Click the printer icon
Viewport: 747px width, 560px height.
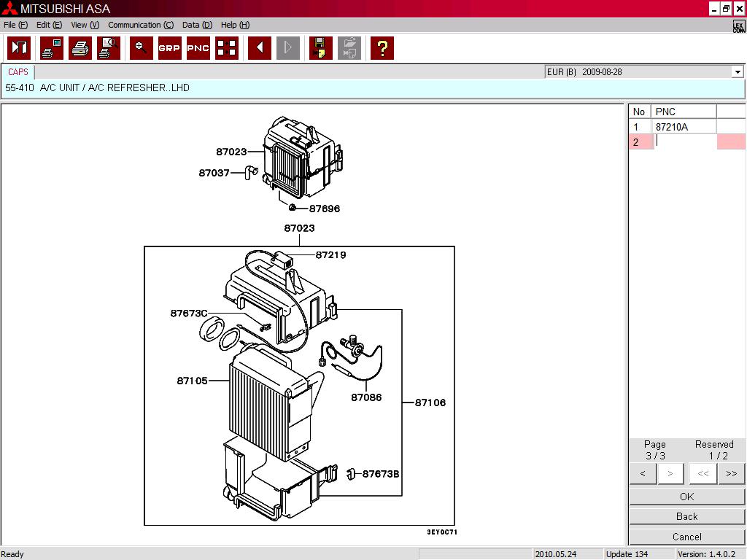tap(80, 48)
